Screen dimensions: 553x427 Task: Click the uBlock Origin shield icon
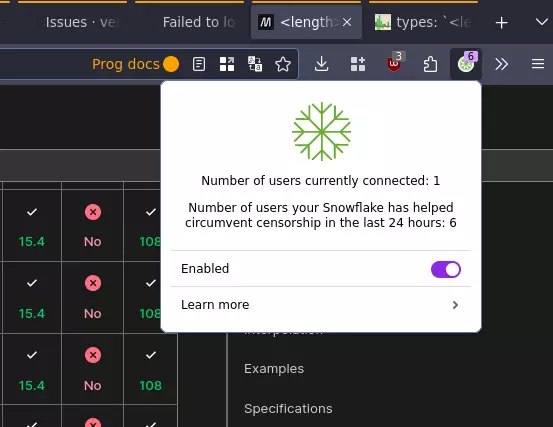tap(394, 63)
